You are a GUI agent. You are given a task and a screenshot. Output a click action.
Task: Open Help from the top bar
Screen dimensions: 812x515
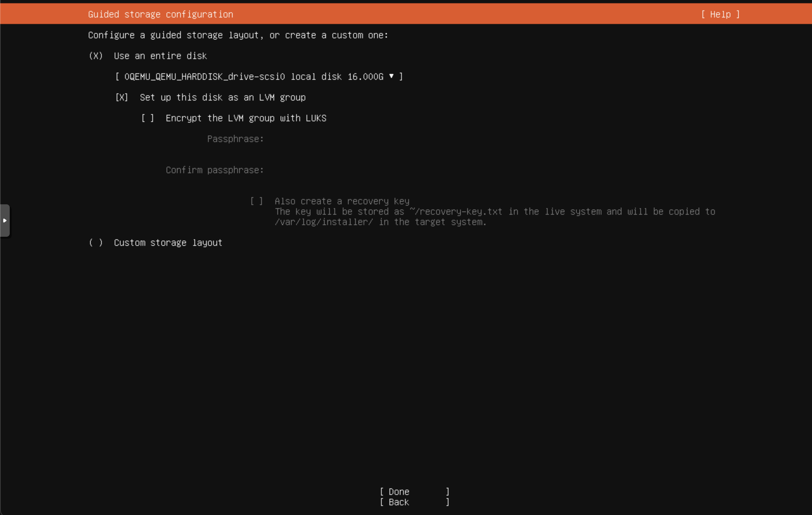(720, 14)
